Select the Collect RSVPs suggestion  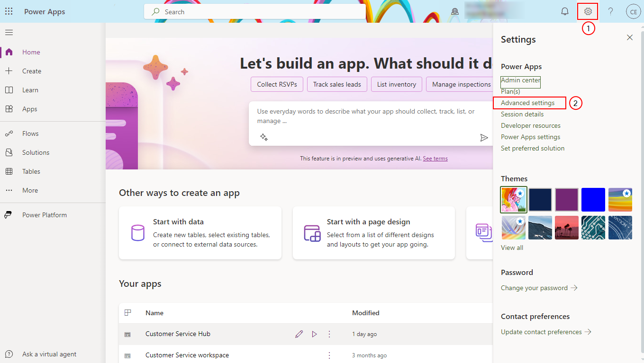(277, 84)
